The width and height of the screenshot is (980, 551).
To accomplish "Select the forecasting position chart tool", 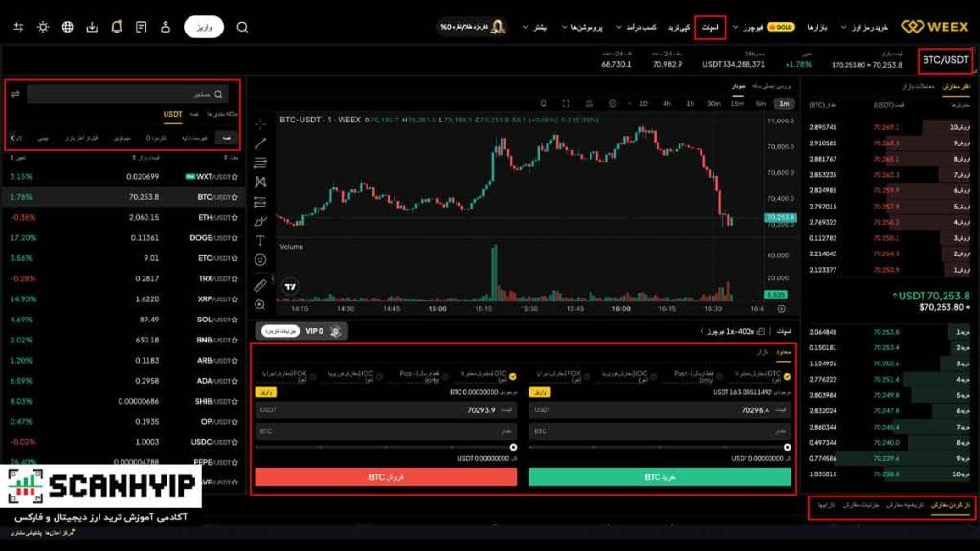I will pyautogui.click(x=260, y=202).
